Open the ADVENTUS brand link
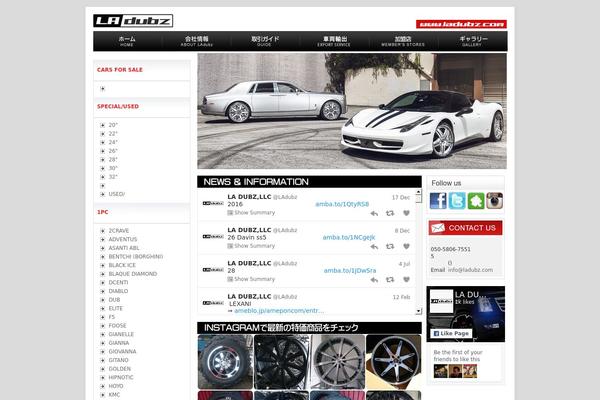Viewport: 600px width, 400px height. (123, 239)
